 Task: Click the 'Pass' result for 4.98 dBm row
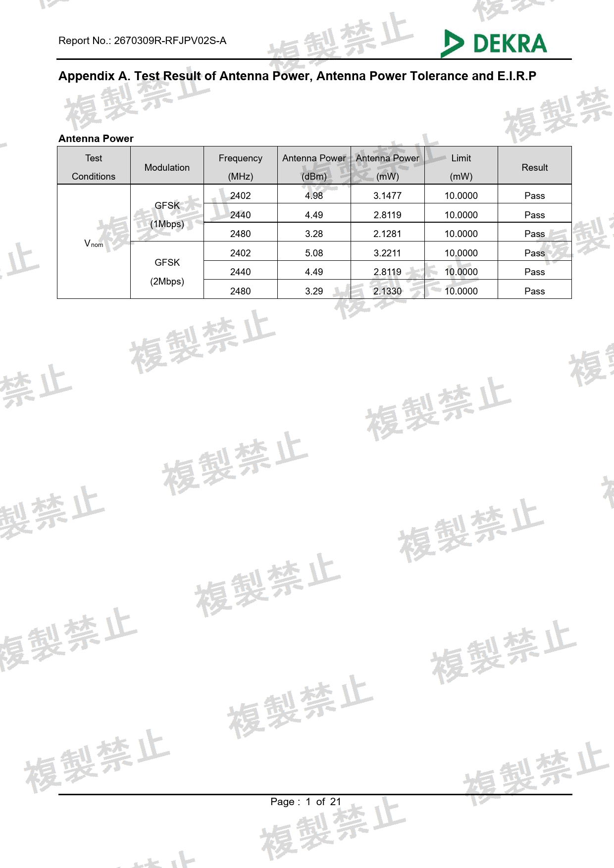pyautogui.click(x=535, y=195)
